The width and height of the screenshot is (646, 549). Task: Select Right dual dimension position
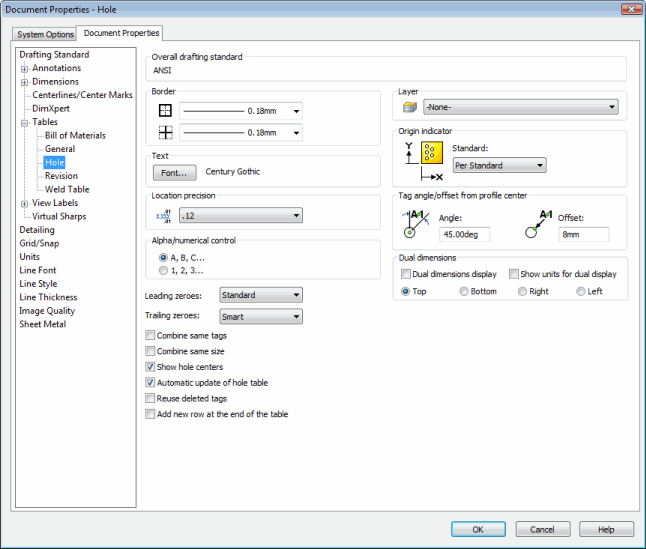[522, 291]
